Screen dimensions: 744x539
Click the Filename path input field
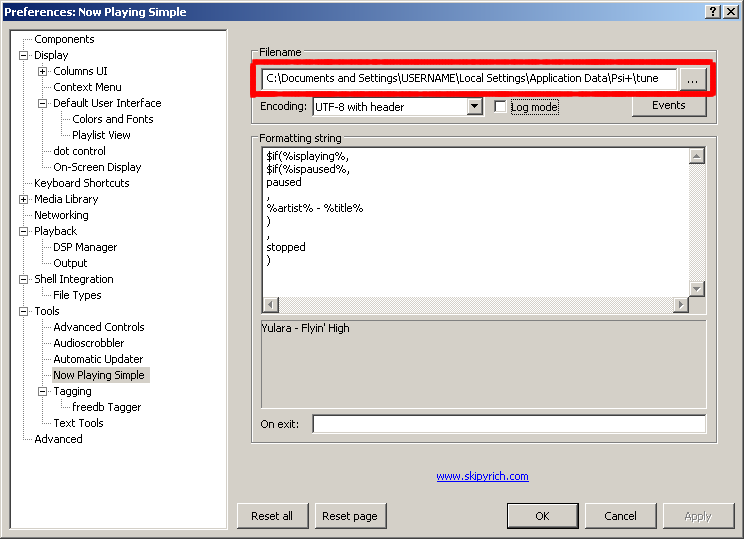tap(468, 78)
